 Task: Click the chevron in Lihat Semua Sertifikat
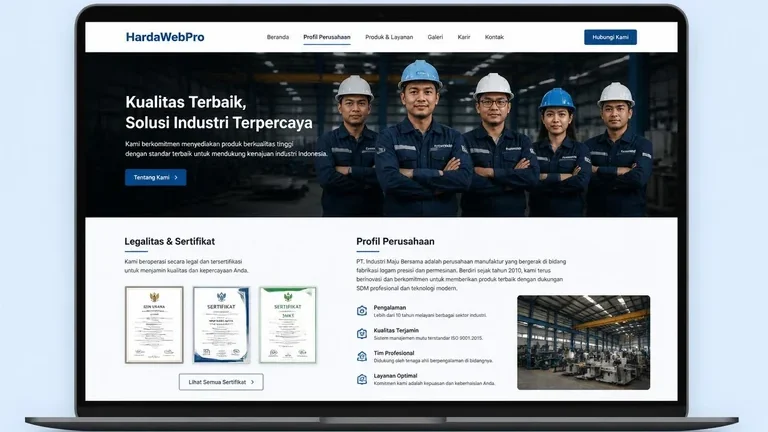[x=253, y=382]
